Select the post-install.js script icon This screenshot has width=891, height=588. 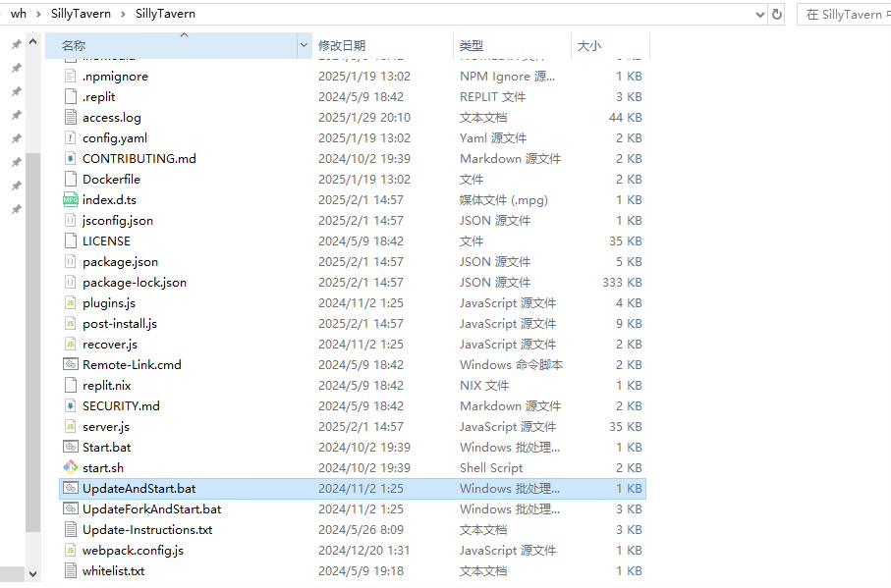(x=71, y=324)
